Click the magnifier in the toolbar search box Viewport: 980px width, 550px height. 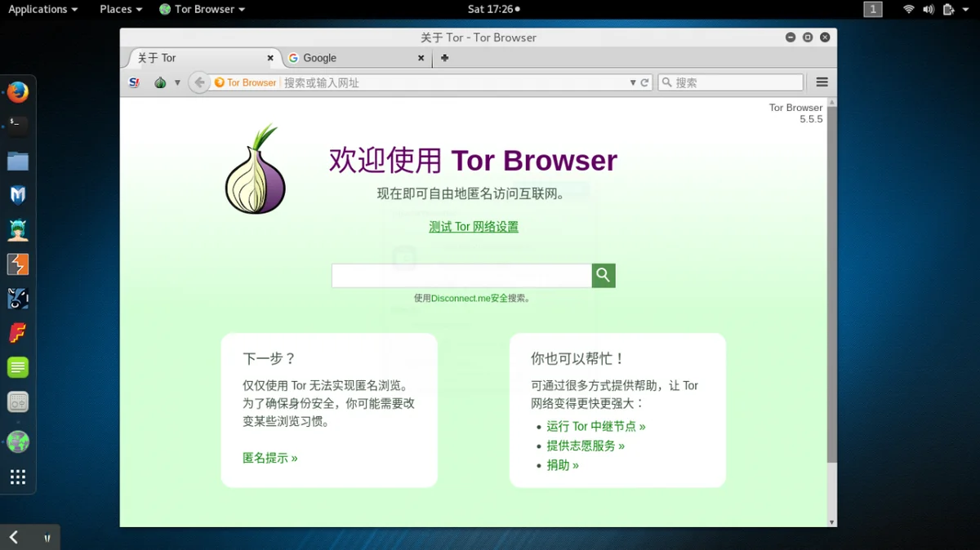coord(667,82)
